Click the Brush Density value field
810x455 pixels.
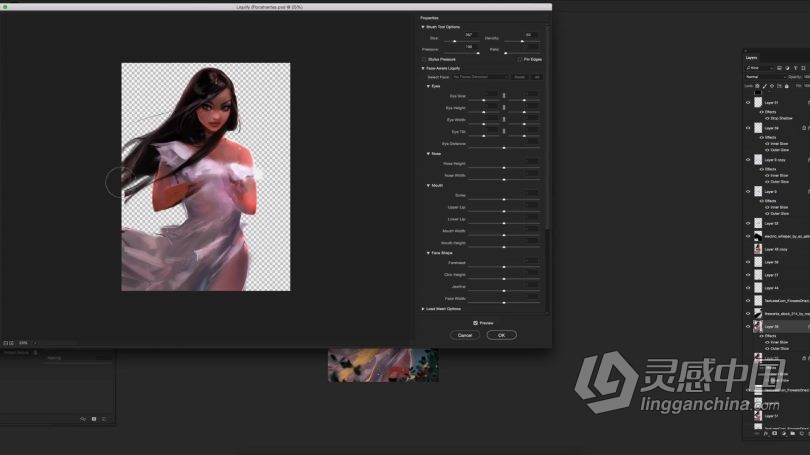tap(529, 35)
